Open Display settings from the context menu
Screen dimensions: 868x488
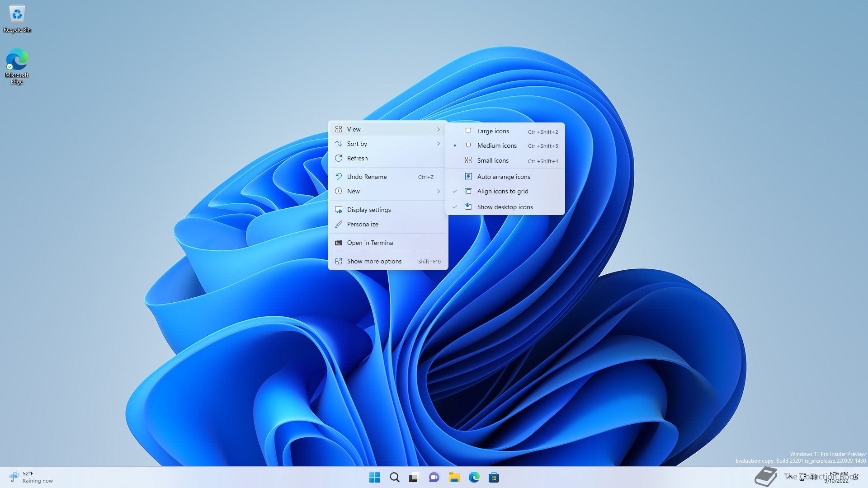(x=388, y=210)
